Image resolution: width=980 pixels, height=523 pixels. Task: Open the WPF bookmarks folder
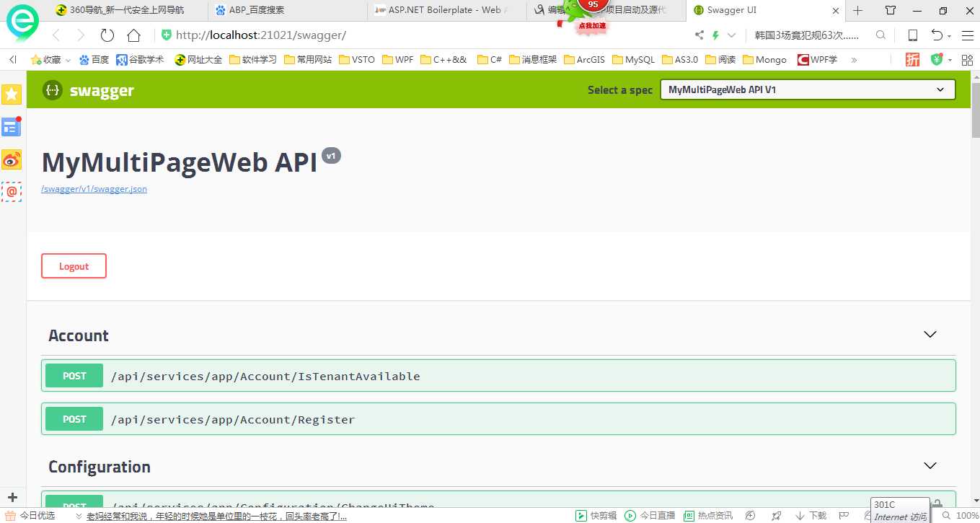click(398, 60)
